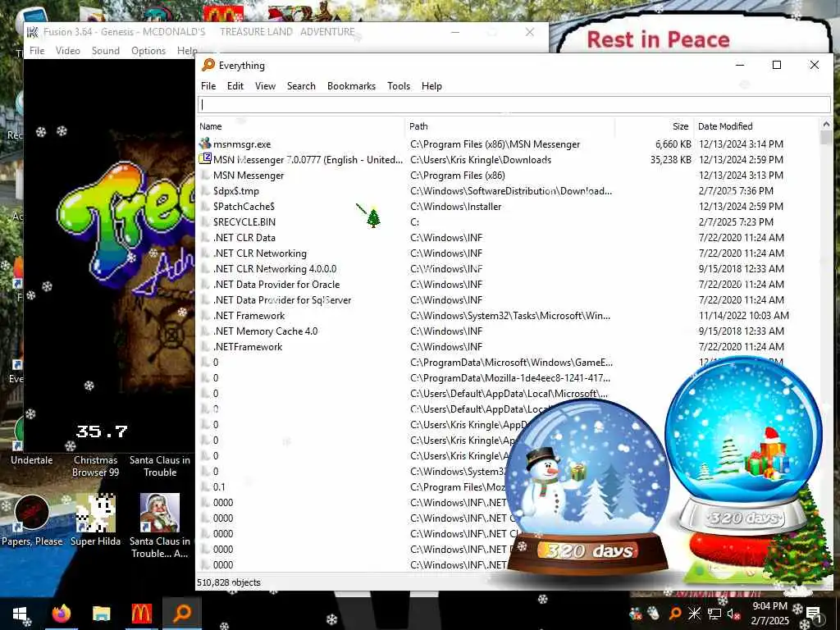The width and height of the screenshot is (840, 630).
Task: Select the Super Hilda desktop shortcut
Action: [95, 520]
